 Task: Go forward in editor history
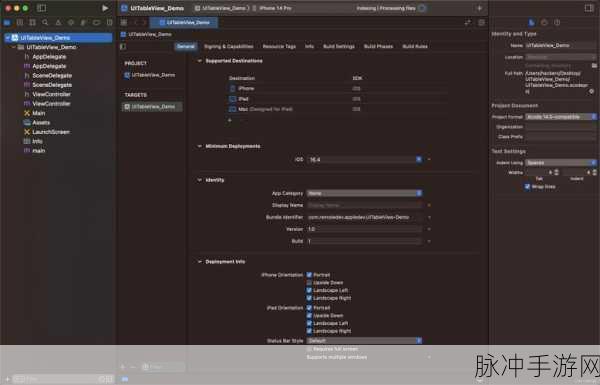tap(144, 23)
